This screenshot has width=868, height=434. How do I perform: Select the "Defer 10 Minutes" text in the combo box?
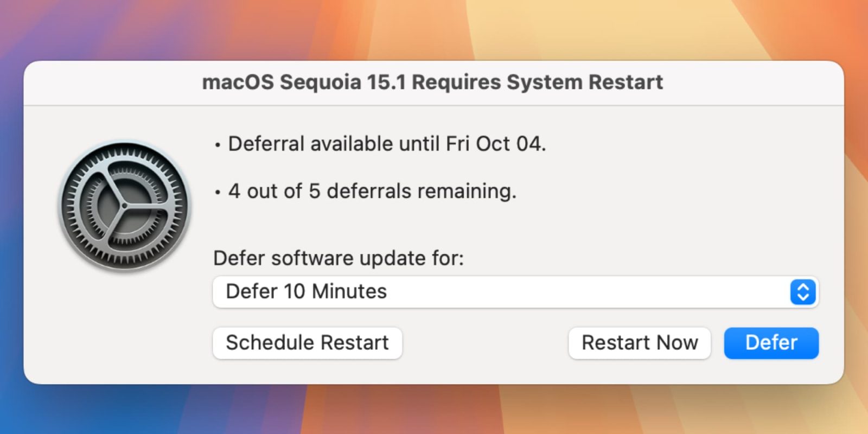point(306,292)
